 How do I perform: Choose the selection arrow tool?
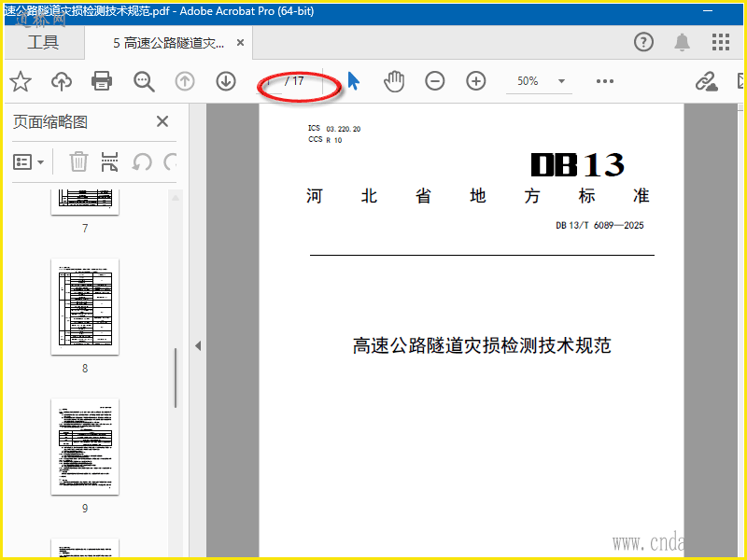pos(354,81)
